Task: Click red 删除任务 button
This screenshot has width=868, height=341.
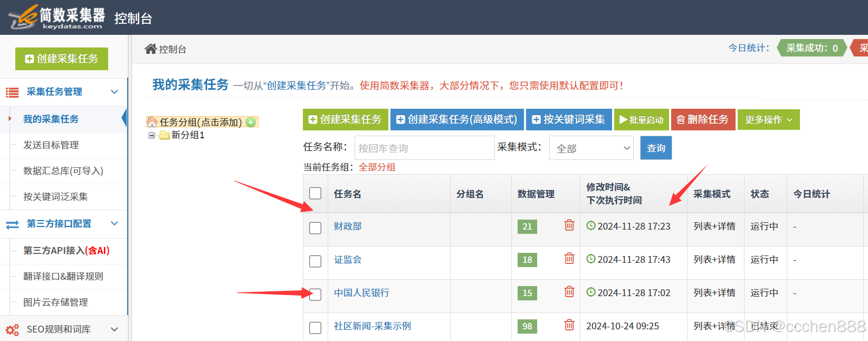Action: click(703, 119)
